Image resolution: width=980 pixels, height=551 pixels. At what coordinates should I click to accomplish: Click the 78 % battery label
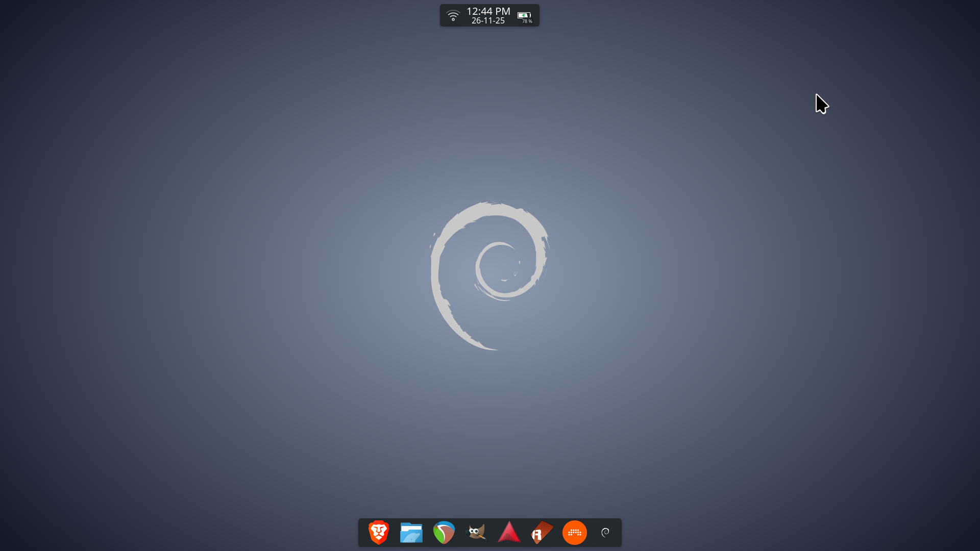tap(527, 21)
